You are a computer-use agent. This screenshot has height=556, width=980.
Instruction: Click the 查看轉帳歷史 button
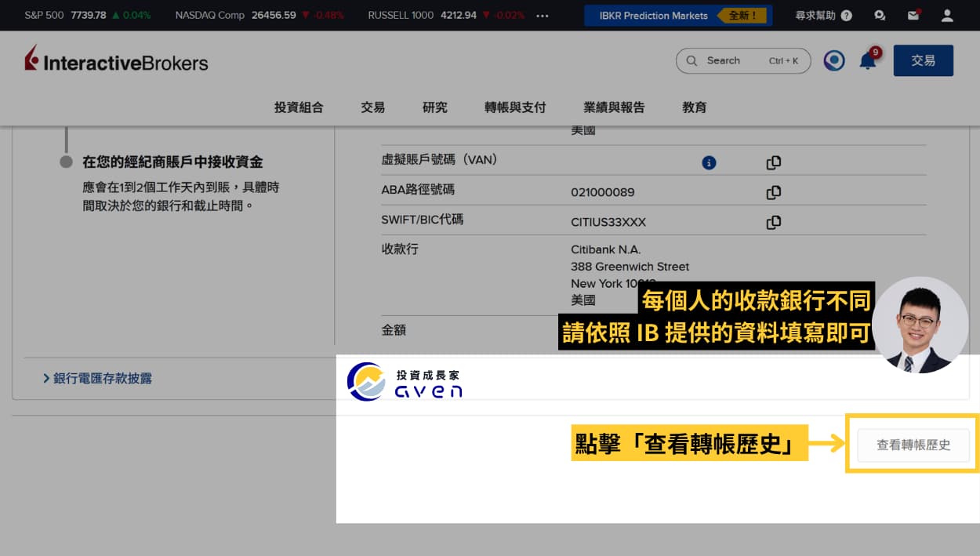[913, 445]
